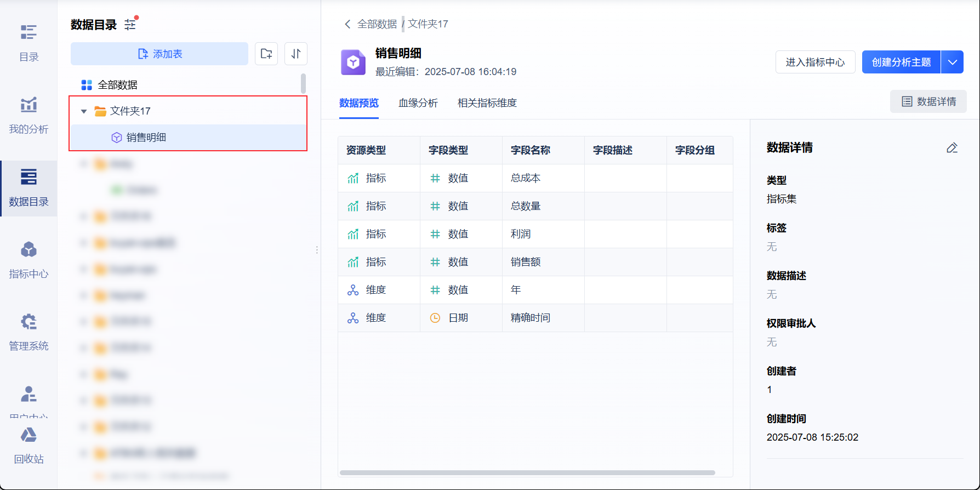The width and height of the screenshot is (980, 490).
Task: Open the 回收站 recycle bin
Action: (29, 445)
